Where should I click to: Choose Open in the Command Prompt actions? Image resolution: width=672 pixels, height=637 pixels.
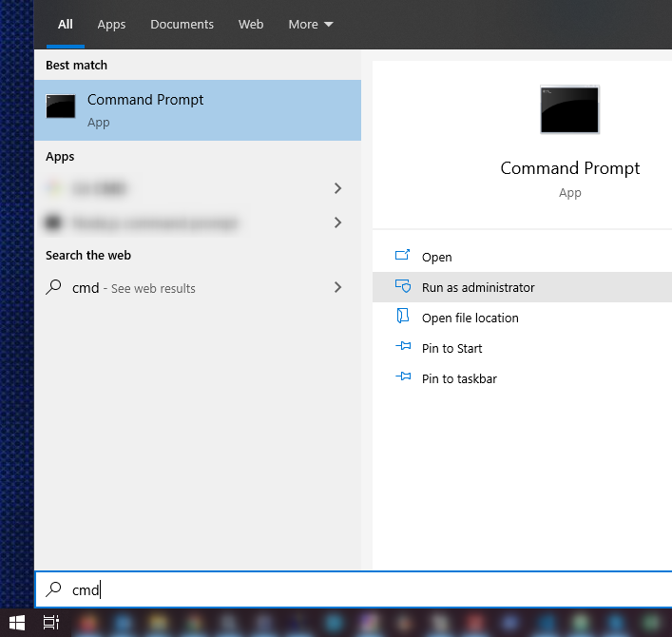tap(436, 257)
